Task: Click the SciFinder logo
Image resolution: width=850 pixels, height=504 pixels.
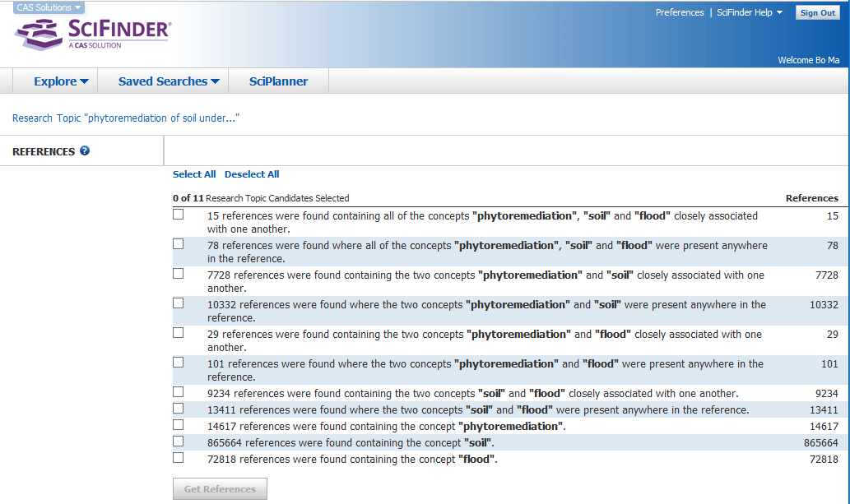Action: 93,35
